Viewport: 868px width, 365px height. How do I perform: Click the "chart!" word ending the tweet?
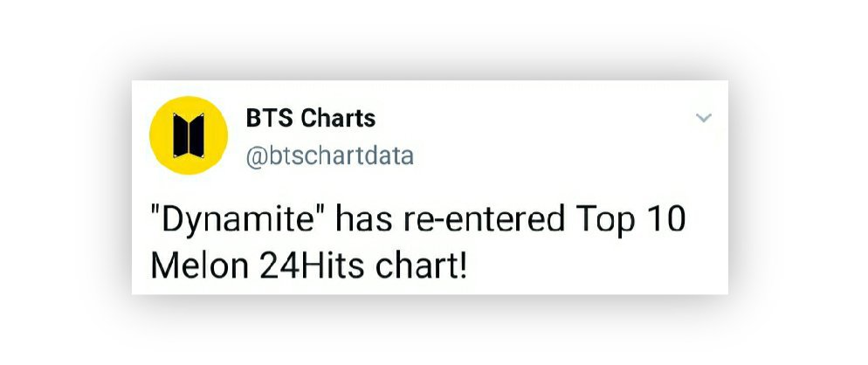pos(421,266)
